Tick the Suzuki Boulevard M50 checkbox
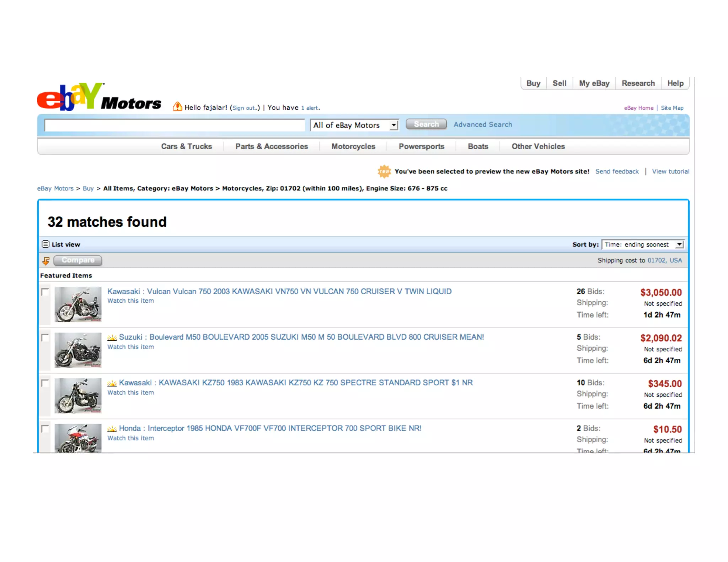The height and width of the screenshot is (562, 728). click(x=45, y=337)
